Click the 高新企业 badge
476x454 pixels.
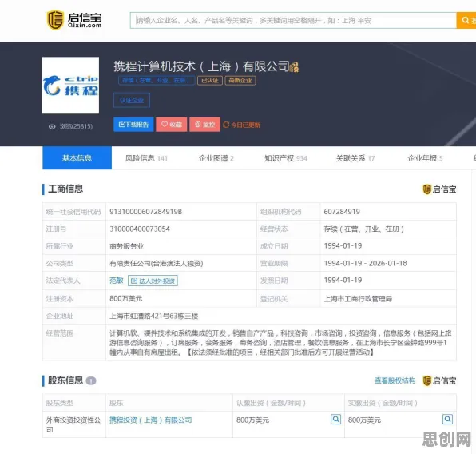pos(240,80)
